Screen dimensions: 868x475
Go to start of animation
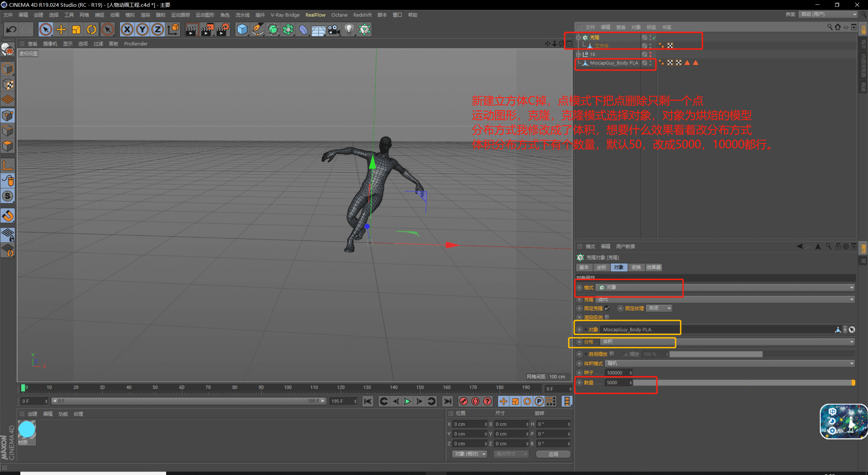368,401
